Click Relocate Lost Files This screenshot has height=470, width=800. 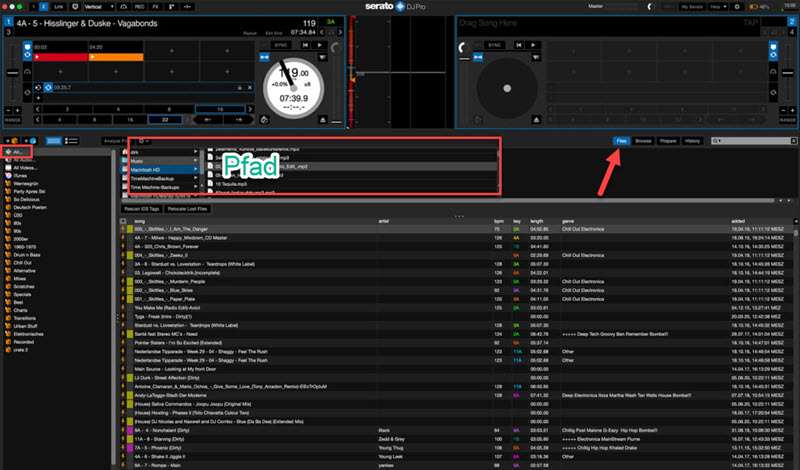pyautogui.click(x=187, y=209)
